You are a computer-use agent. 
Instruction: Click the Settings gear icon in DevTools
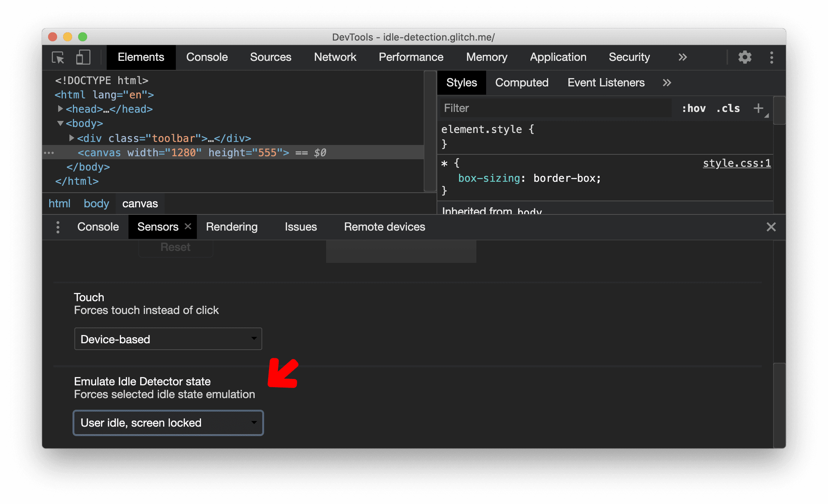[745, 57]
